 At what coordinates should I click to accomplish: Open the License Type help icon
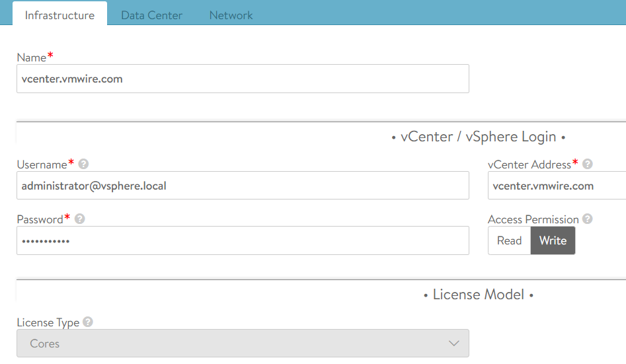[x=88, y=322]
